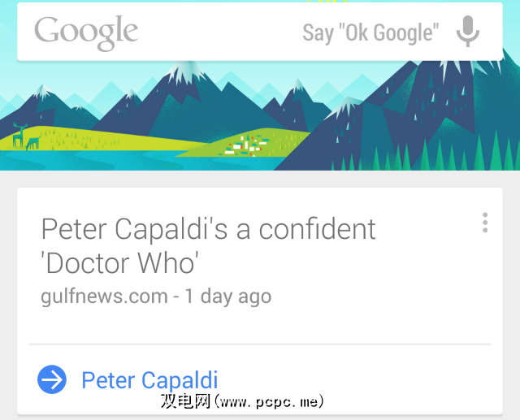This screenshot has width=520, height=420.
Task: Focus the 'Say "Ok Google"' search hint
Action: click(370, 32)
